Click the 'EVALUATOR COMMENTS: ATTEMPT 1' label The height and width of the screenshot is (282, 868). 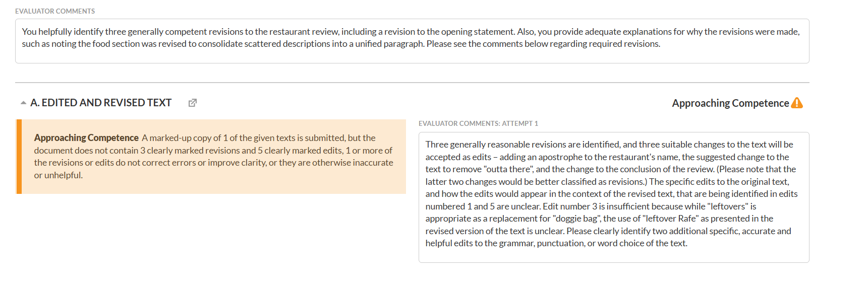(478, 123)
